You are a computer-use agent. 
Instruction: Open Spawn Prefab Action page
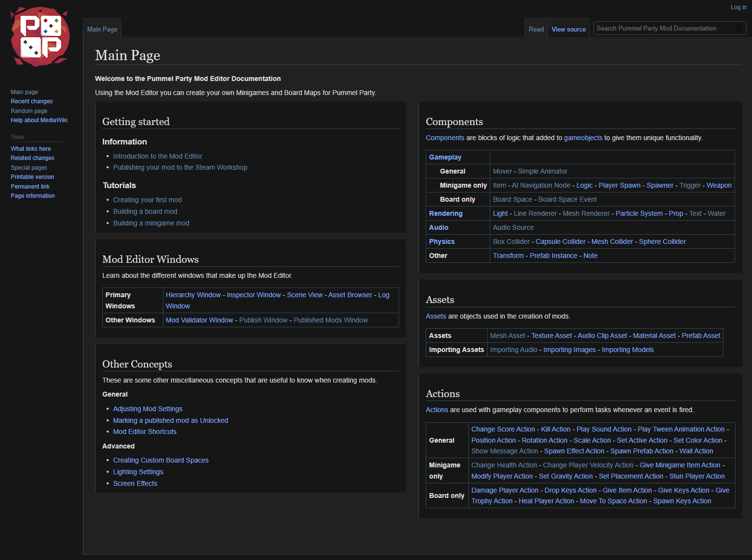tap(642, 451)
